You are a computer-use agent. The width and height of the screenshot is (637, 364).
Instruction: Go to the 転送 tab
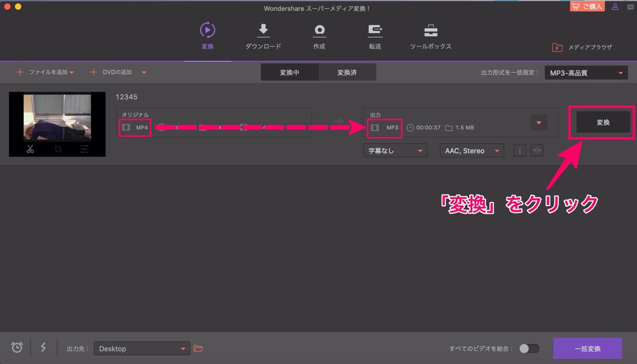tap(375, 37)
